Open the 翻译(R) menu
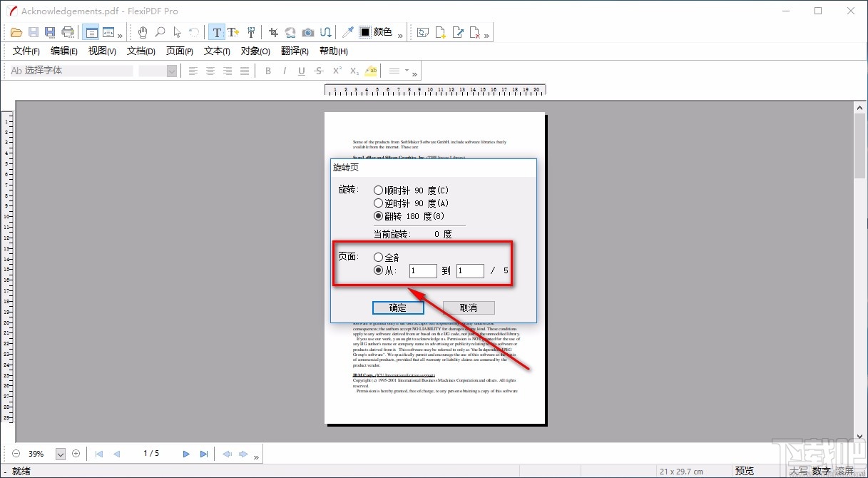868x478 pixels. pyautogui.click(x=295, y=51)
